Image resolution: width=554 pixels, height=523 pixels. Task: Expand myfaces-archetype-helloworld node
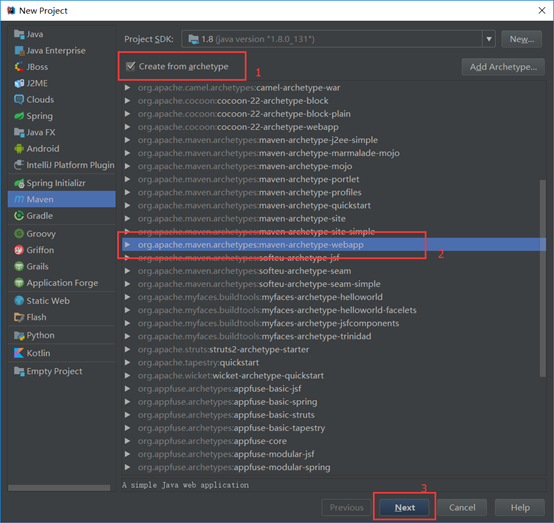pyautogui.click(x=128, y=297)
